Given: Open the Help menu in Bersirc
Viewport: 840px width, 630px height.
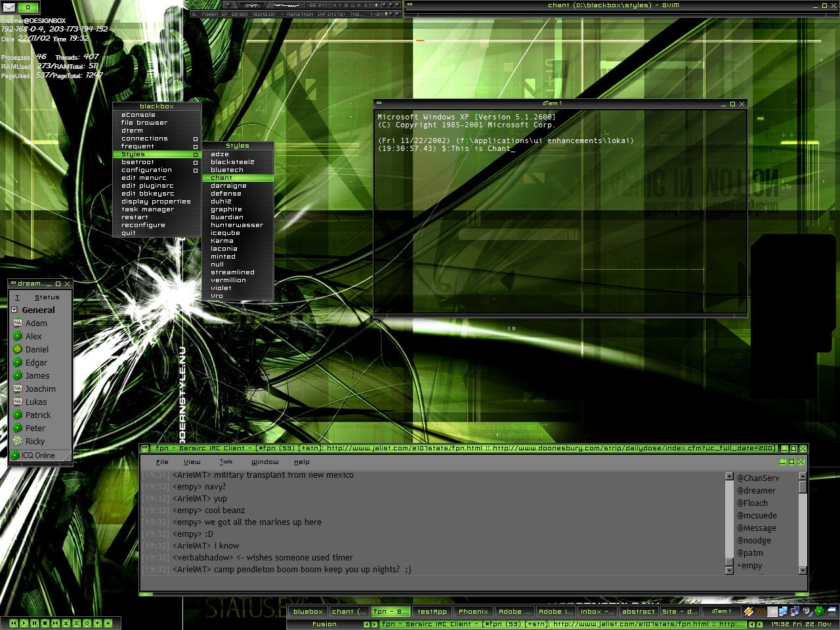Looking at the screenshot, I should [302, 462].
